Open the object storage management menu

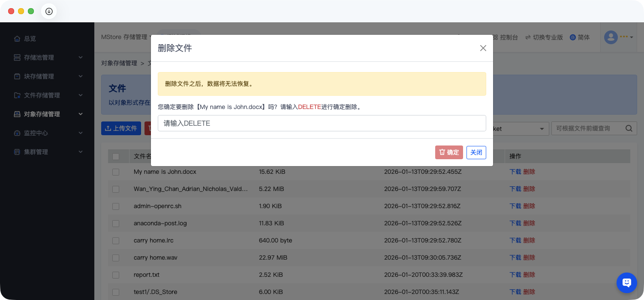[42, 114]
